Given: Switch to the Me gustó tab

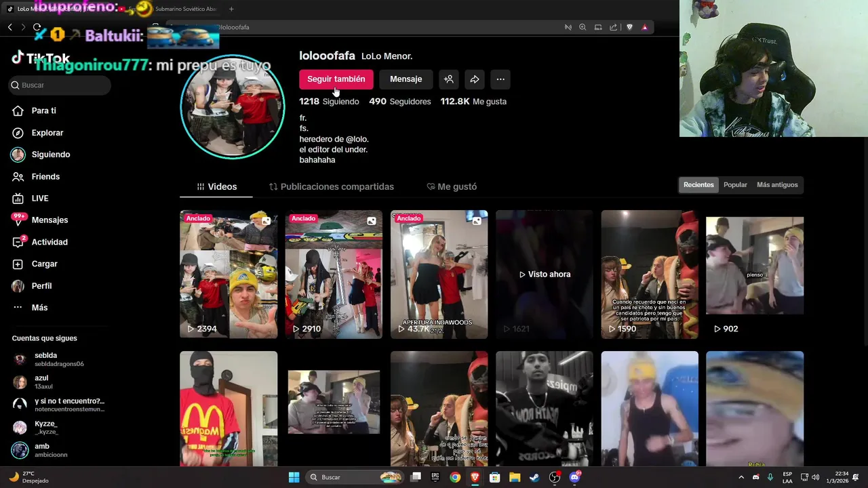Looking at the screenshot, I should (452, 186).
